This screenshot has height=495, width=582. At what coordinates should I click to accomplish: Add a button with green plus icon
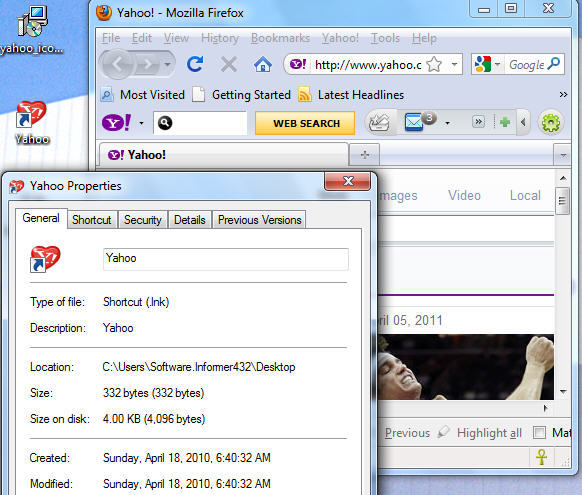click(504, 122)
